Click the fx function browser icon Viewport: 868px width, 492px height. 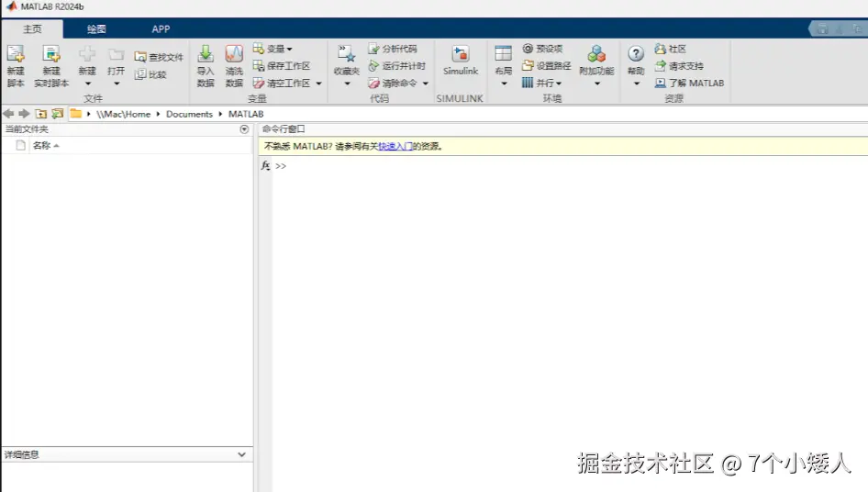click(266, 165)
